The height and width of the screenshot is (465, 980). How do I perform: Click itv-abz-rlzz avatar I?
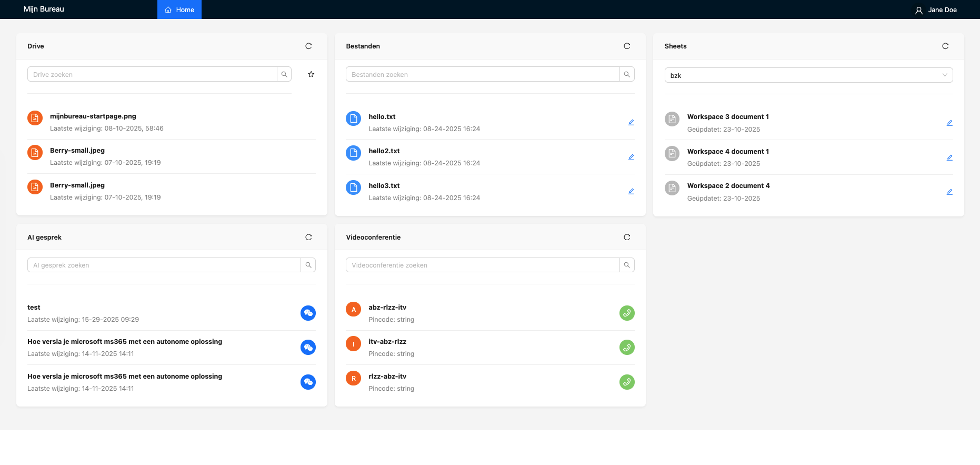pyautogui.click(x=354, y=344)
